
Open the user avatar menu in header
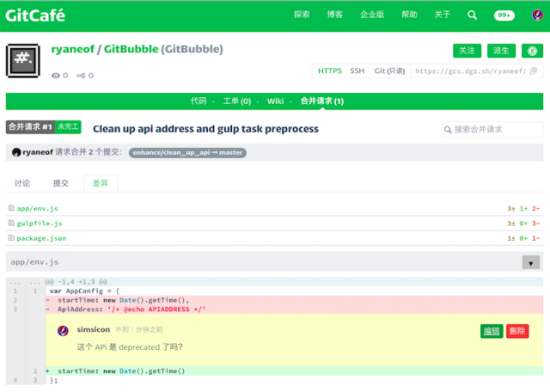[537, 15]
